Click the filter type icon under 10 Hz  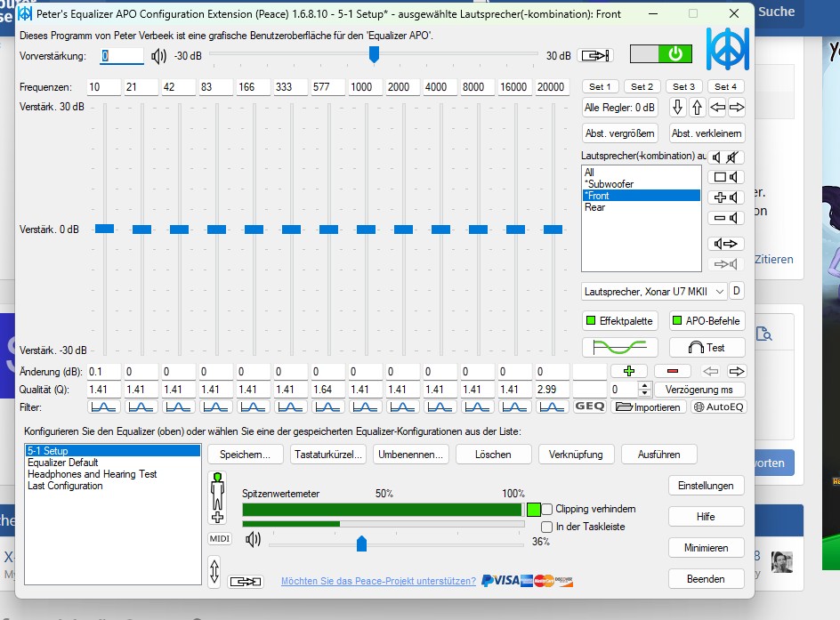click(x=103, y=407)
